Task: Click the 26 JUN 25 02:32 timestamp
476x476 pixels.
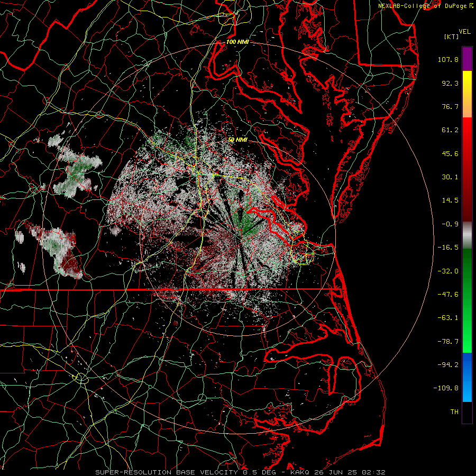Action: (x=349, y=472)
